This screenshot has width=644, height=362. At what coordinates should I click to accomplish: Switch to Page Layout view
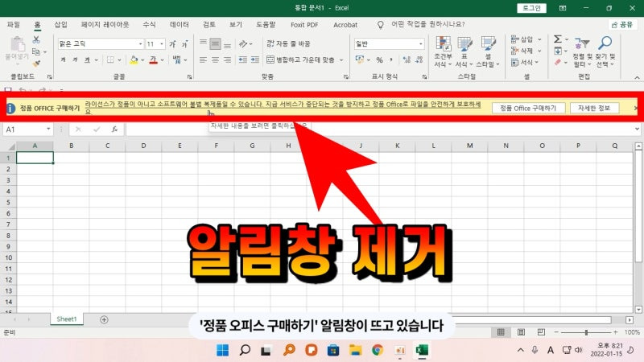[x=521, y=331]
